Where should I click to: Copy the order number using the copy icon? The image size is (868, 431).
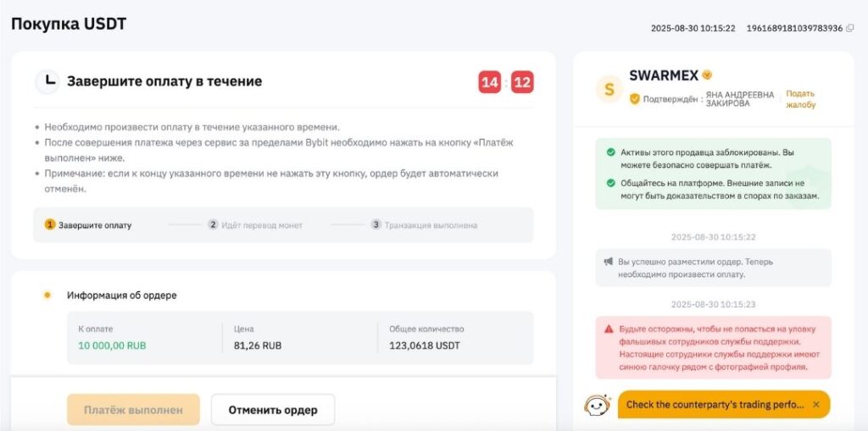click(x=850, y=28)
